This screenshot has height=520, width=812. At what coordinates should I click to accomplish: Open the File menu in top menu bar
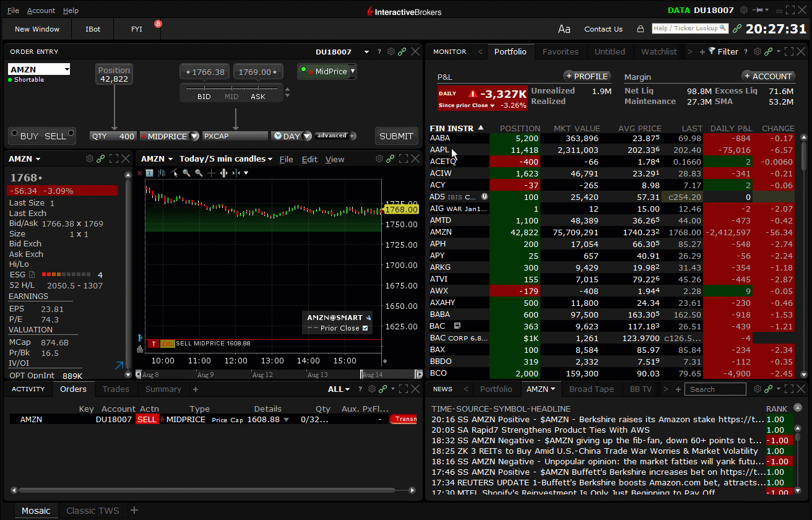pos(13,11)
